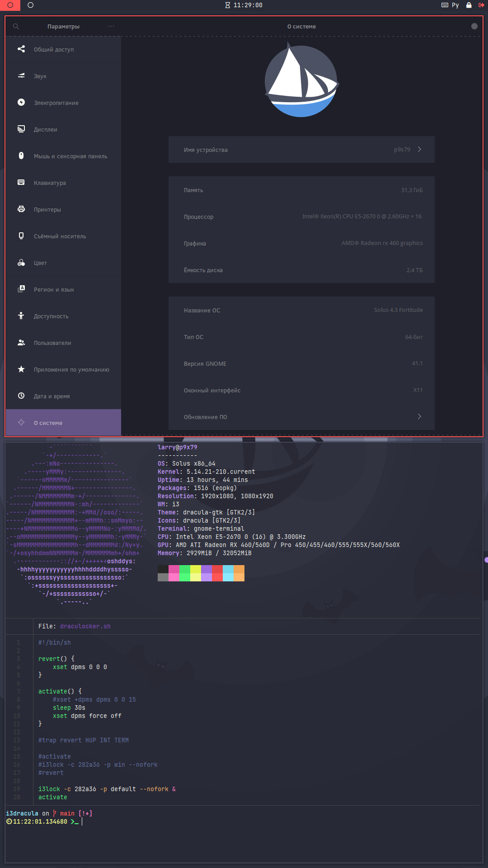Click the language icon for Регион и язык
Viewport: 488px width, 868px height.
(x=21, y=289)
